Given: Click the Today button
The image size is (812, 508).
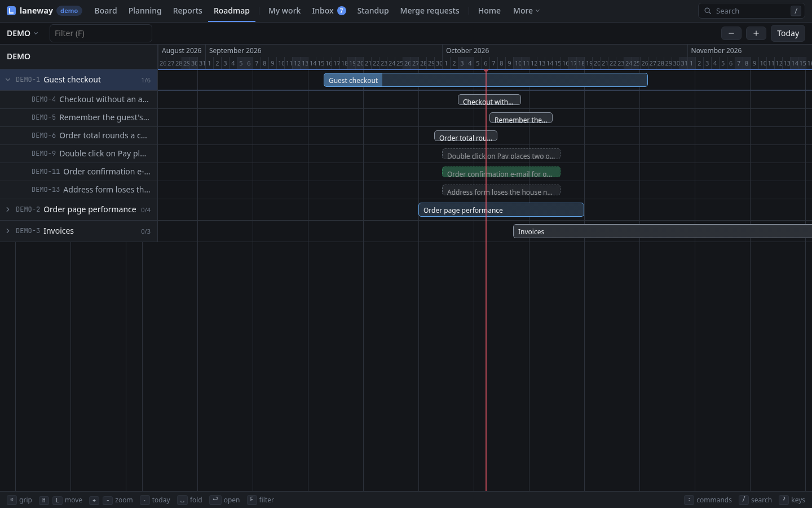Looking at the screenshot, I should point(788,33).
